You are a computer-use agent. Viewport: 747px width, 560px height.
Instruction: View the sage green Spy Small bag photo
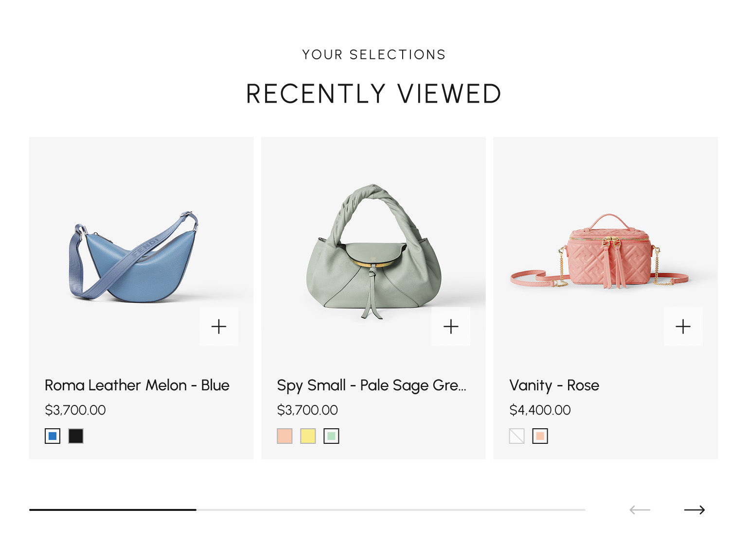tap(373, 253)
